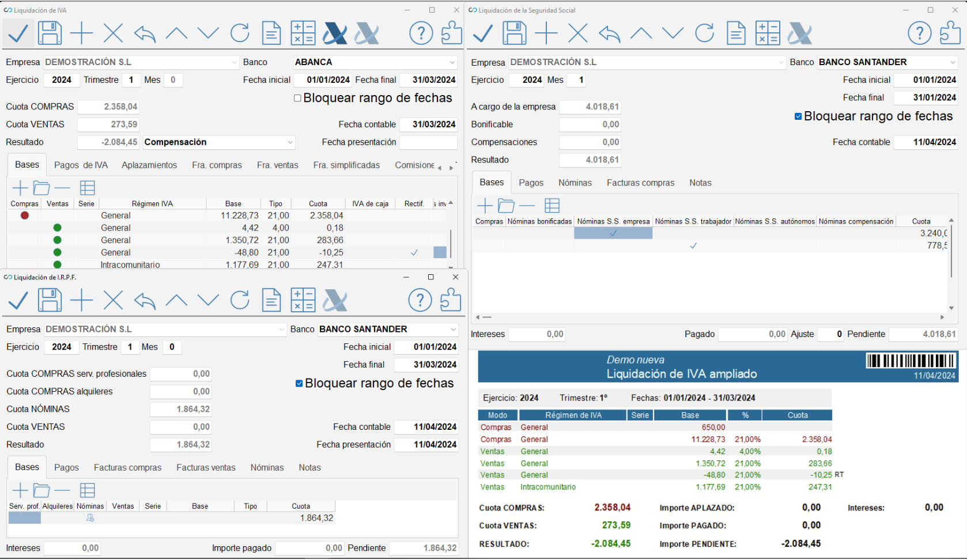Viewport: 967px width, 560px height.
Task: Click Cuota column header in Seguridad Social grid
Action: click(x=921, y=222)
